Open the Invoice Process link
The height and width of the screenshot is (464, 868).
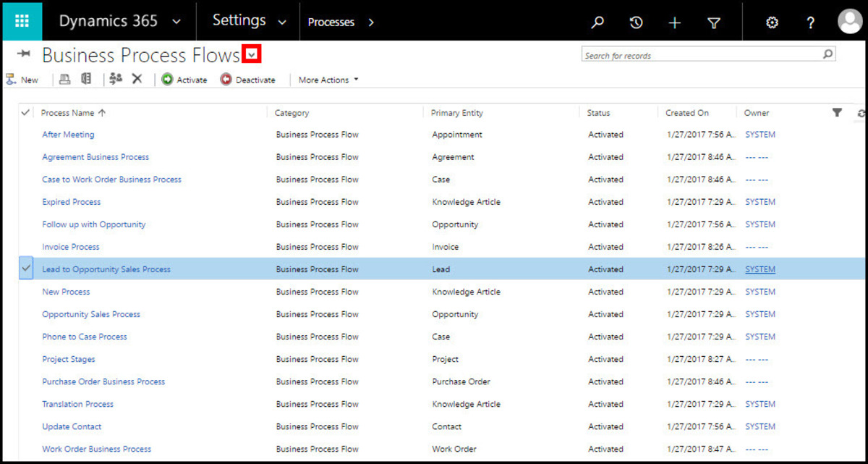[71, 247]
